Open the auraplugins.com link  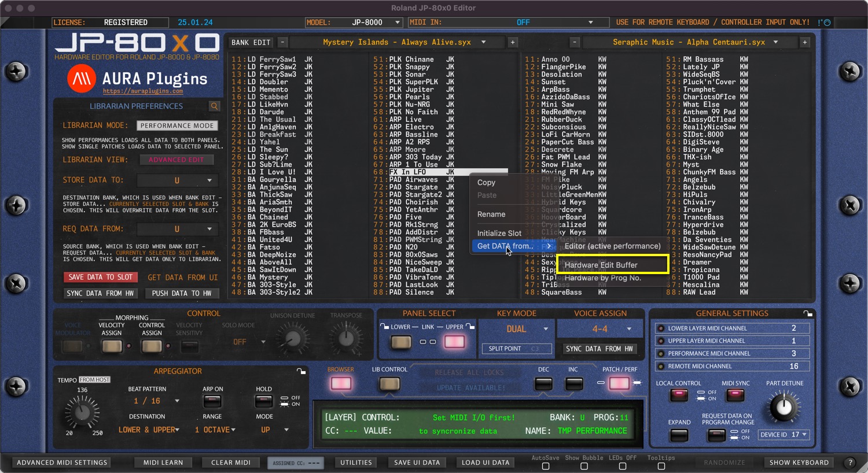(x=143, y=91)
